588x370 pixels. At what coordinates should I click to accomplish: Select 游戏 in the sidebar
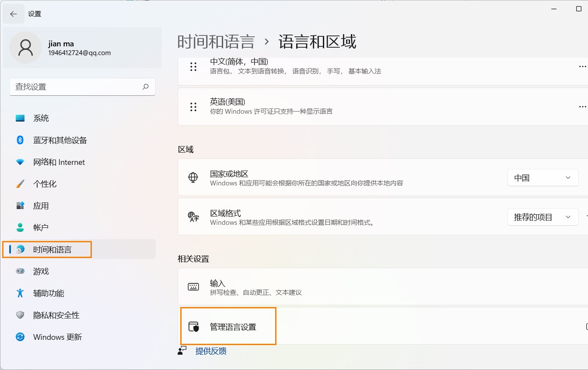[82, 271]
